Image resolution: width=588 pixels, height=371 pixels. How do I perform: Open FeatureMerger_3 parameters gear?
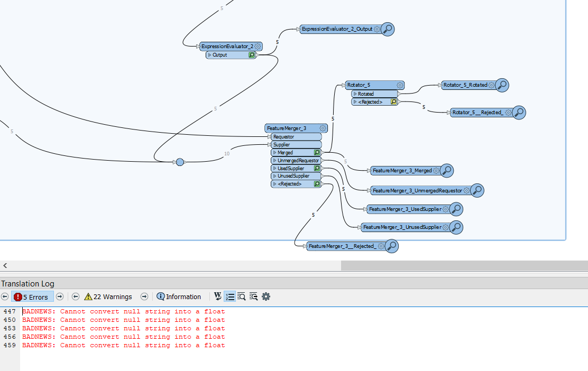[x=323, y=128]
